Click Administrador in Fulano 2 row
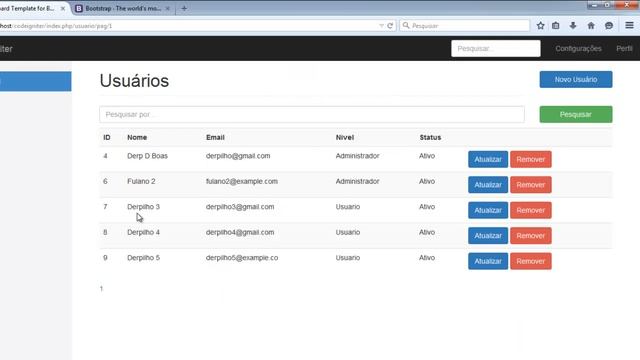The height and width of the screenshot is (360, 640). 358,181
